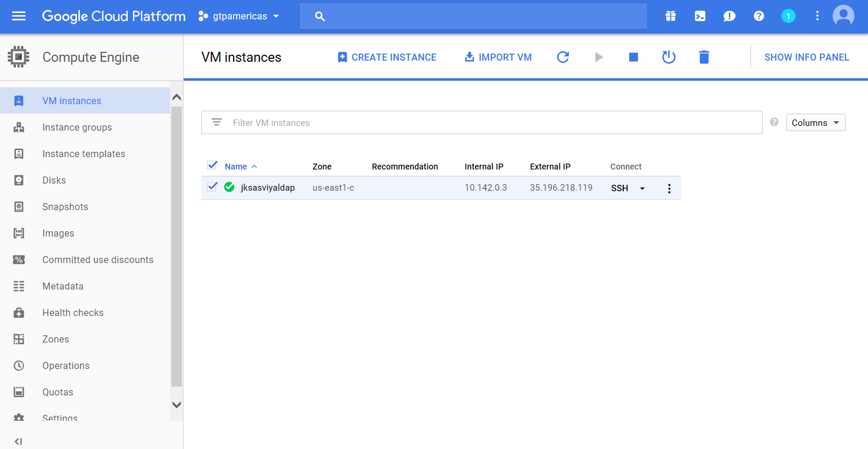This screenshot has width=868, height=449.
Task: Reset the VM using the power icon
Action: (x=669, y=56)
